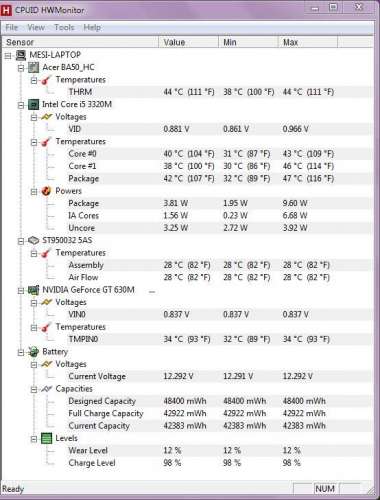Open the Tools menu
Screen dimensions: 380x500
pyautogui.click(x=64, y=27)
